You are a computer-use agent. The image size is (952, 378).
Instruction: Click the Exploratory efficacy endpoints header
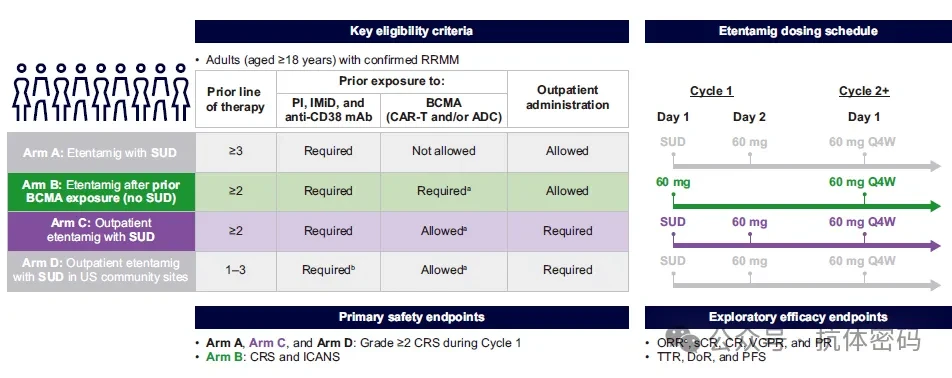(798, 317)
